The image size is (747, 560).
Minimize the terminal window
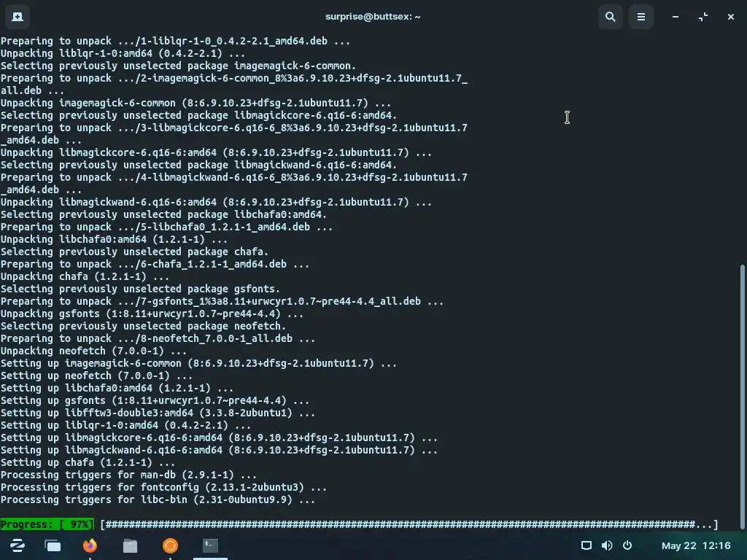pyautogui.click(x=676, y=17)
